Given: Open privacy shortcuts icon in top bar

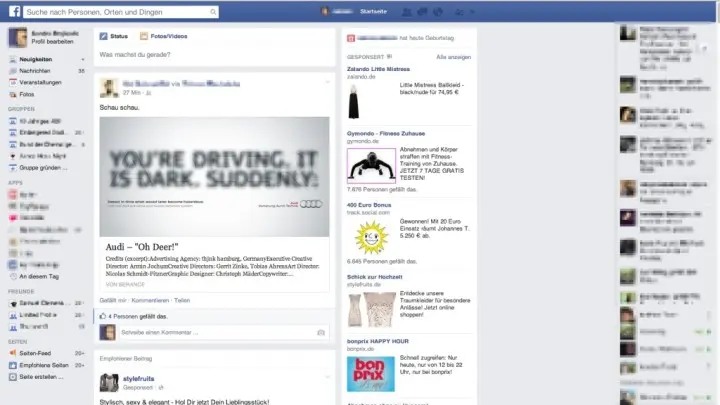Looking at the screenshot, I should [x=459, y=12].
